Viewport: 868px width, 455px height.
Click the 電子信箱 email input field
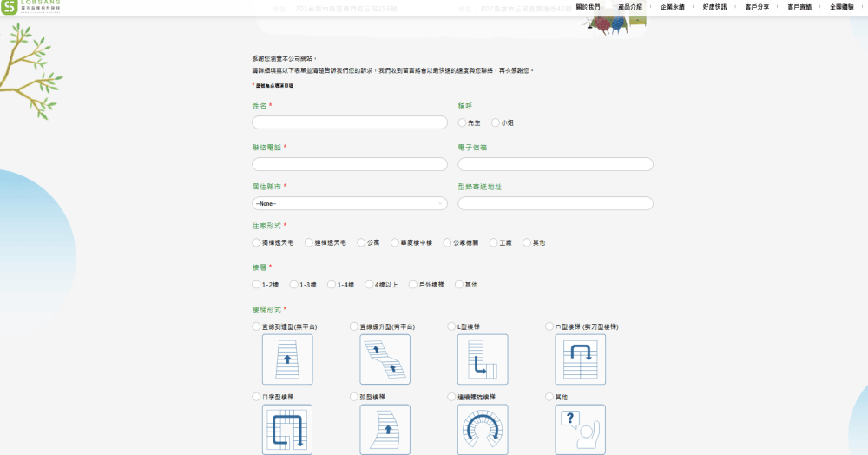[x=556, y=164]
